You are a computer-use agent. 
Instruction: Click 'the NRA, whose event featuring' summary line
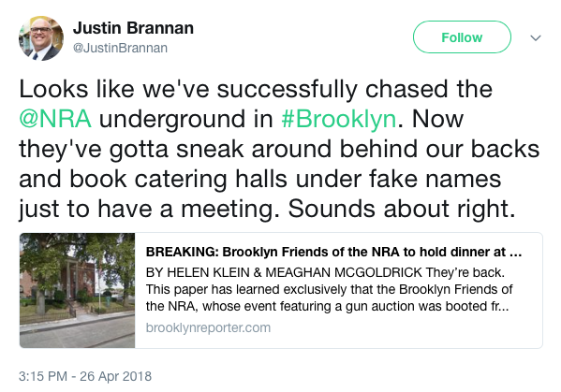(327, 306)
